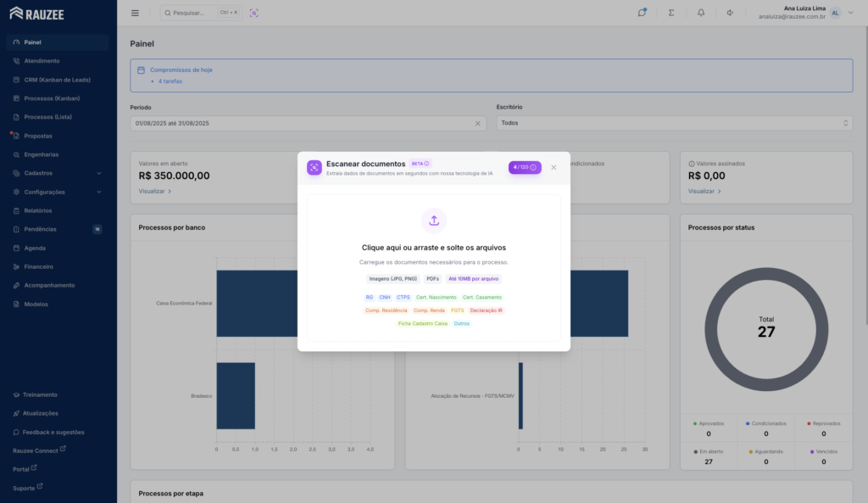
Task: Click the sigma summary icon in header
Action: [671, 13]
